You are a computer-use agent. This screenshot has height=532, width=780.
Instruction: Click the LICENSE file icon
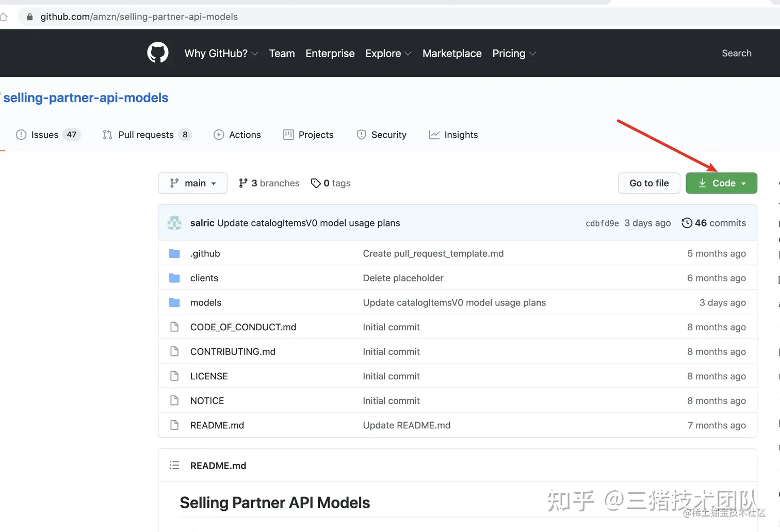175,376
